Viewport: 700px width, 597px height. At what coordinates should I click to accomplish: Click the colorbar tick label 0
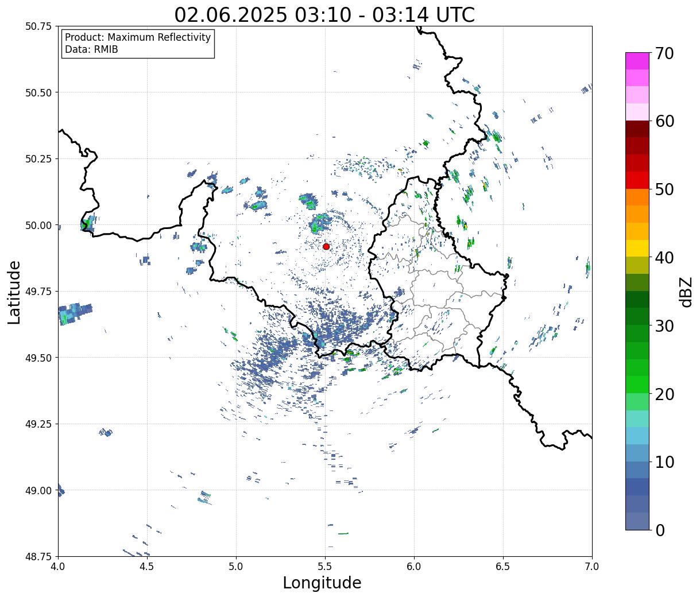(x=659, y=530)
